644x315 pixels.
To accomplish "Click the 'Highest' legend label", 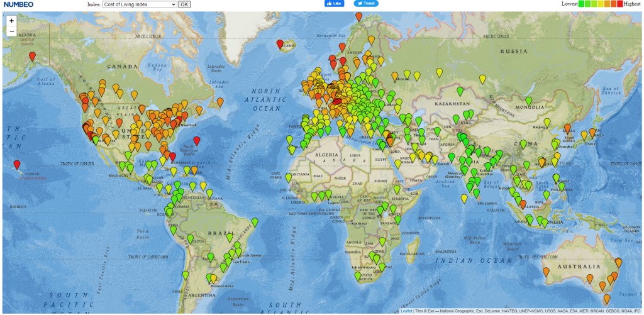I will click(631, 4).
